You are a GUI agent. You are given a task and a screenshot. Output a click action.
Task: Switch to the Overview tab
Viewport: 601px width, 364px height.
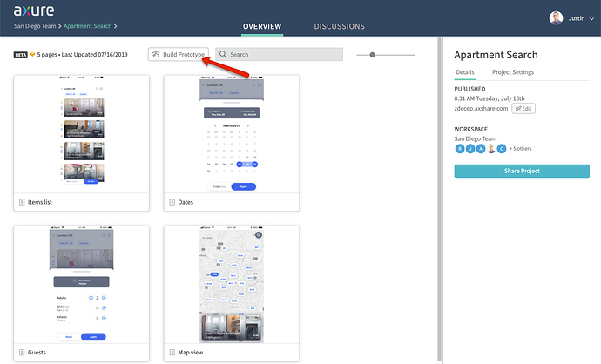click(262, 26)
